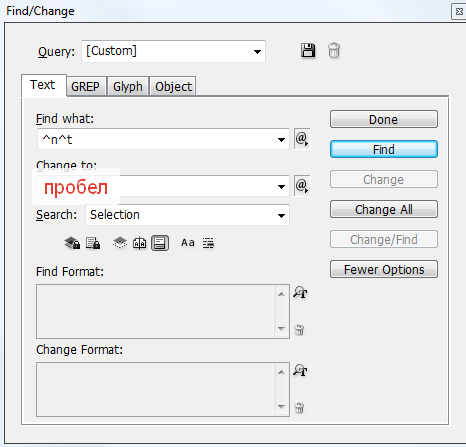This screenshot has width=466, height=447.
Task: Save the current query with floppy icon
Action: tap(308, 51)
